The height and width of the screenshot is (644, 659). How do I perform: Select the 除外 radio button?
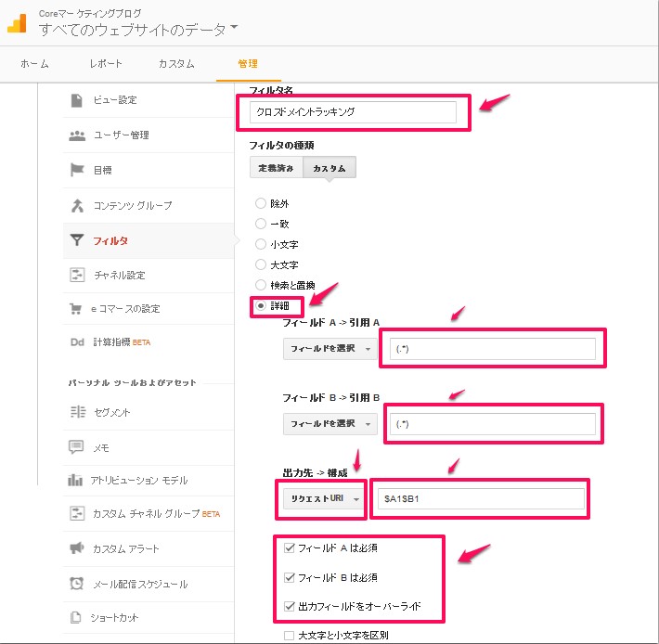click(261, 203)
